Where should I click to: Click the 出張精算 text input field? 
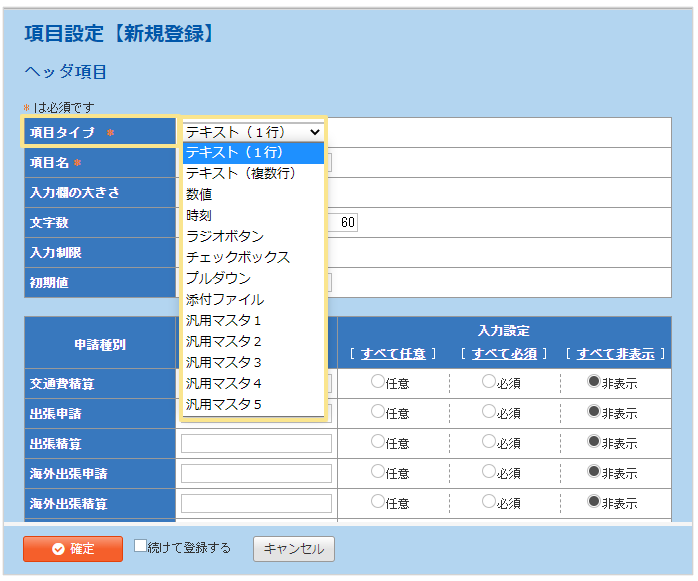[256, 443]
